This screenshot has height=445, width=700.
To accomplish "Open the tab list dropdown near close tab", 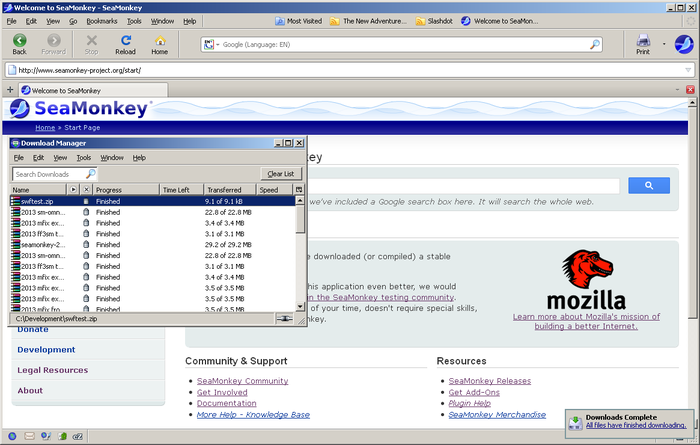I will click(x=678, y=90).
